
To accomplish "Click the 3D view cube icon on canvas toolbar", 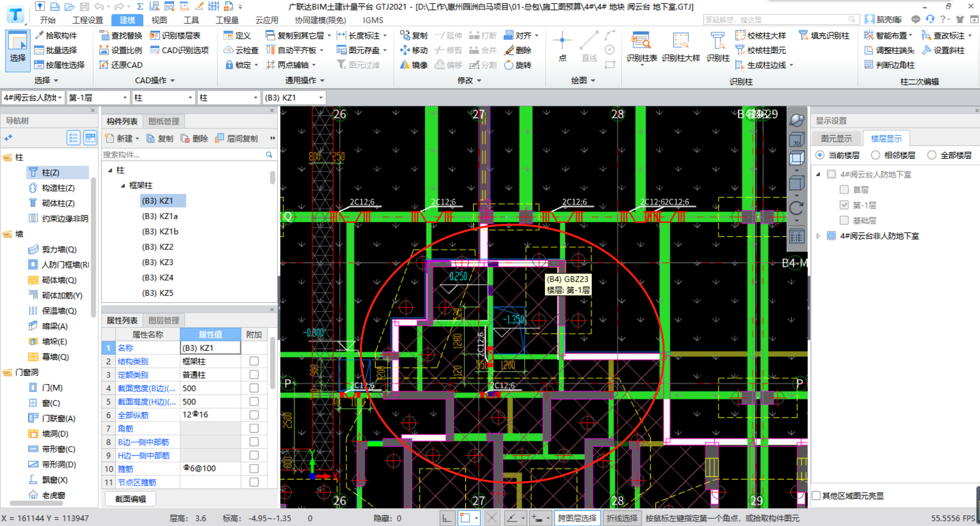I will [797, 139].
